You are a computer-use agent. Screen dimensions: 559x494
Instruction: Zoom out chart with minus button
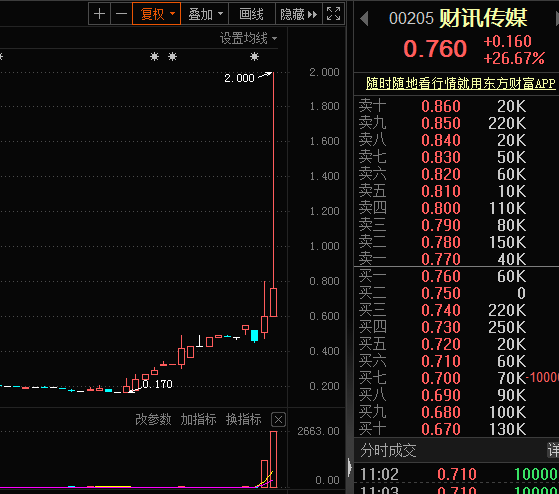[x=121, y=14]
